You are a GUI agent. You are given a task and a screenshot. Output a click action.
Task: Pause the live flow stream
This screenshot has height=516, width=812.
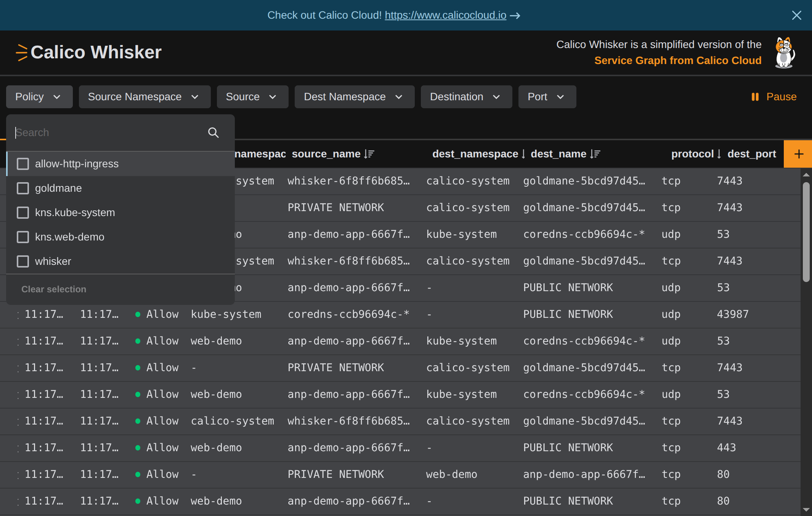click(773, 97)
